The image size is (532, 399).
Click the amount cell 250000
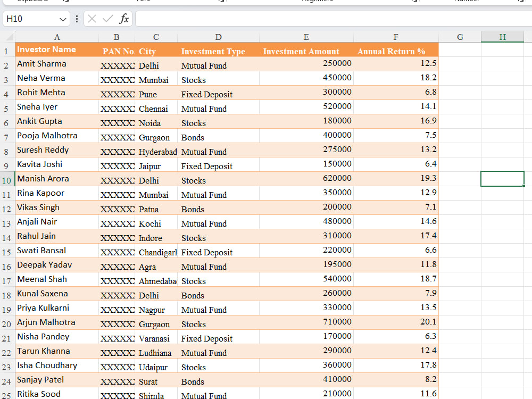click(306, 64)
